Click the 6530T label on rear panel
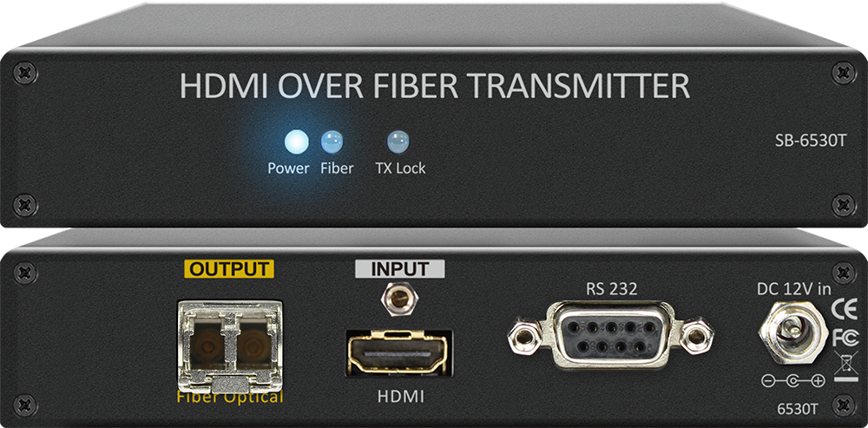The height and width of the screenshot is (428, 868). pos(799,410)
